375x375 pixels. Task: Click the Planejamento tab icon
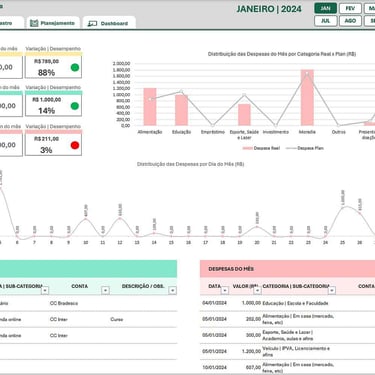pyautogui.click(x=34, y=23)
